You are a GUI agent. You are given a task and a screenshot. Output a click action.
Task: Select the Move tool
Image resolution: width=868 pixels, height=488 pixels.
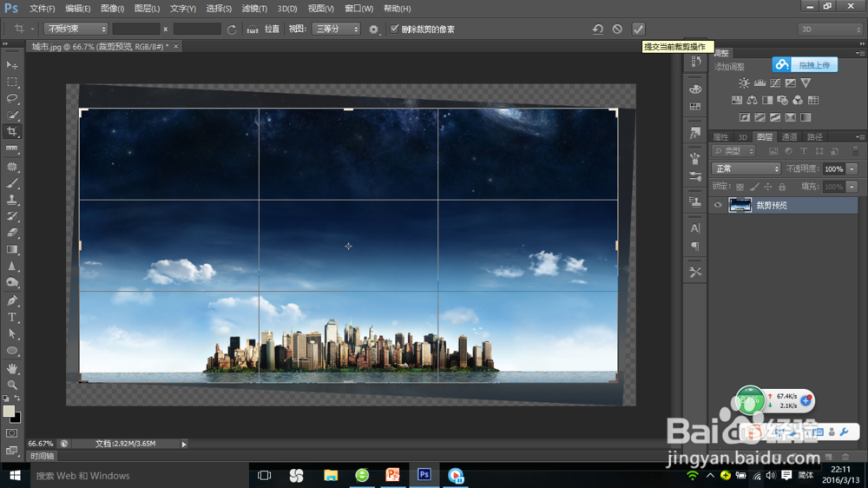click(11, 65)
